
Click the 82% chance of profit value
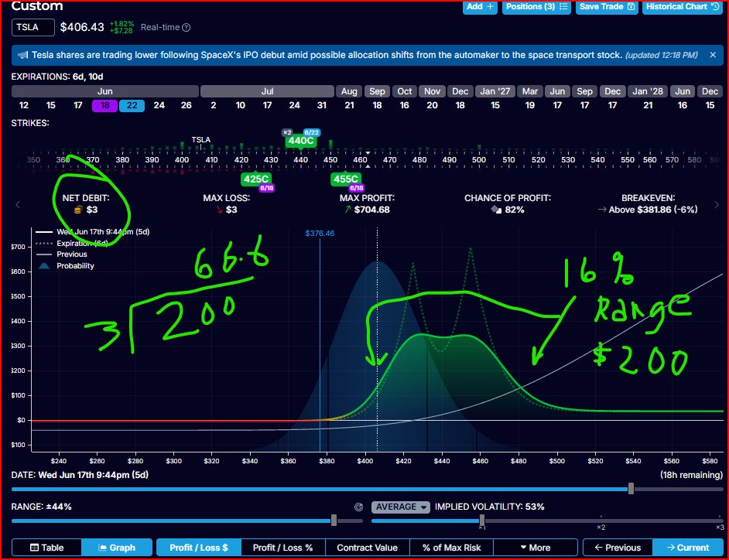tap(515, 210)
